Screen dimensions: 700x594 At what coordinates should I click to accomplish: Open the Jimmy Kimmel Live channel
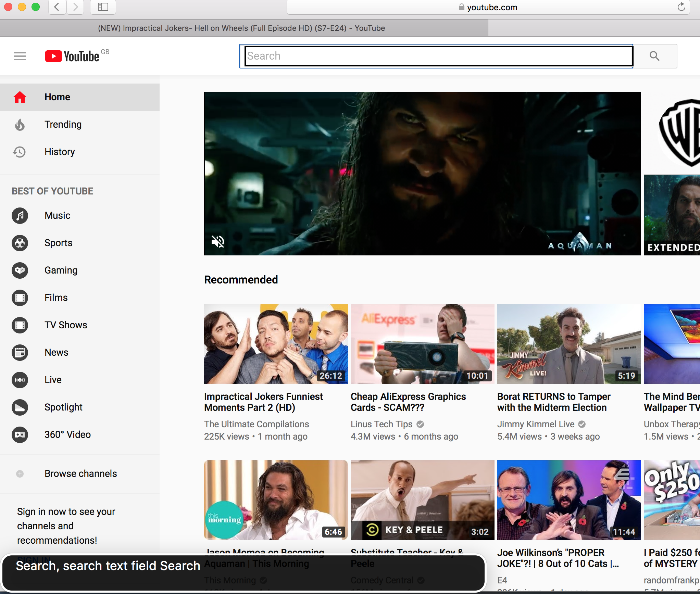click(536, 424)
